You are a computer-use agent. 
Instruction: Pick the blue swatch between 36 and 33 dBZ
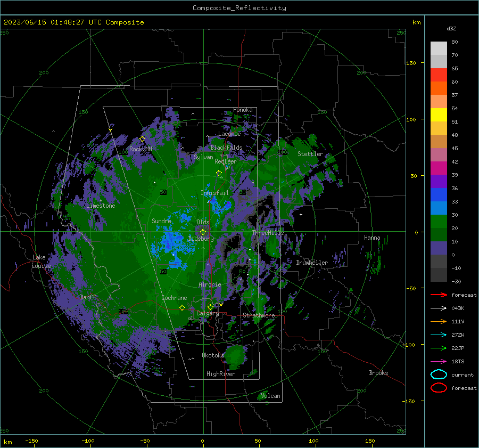coord(439,195)
